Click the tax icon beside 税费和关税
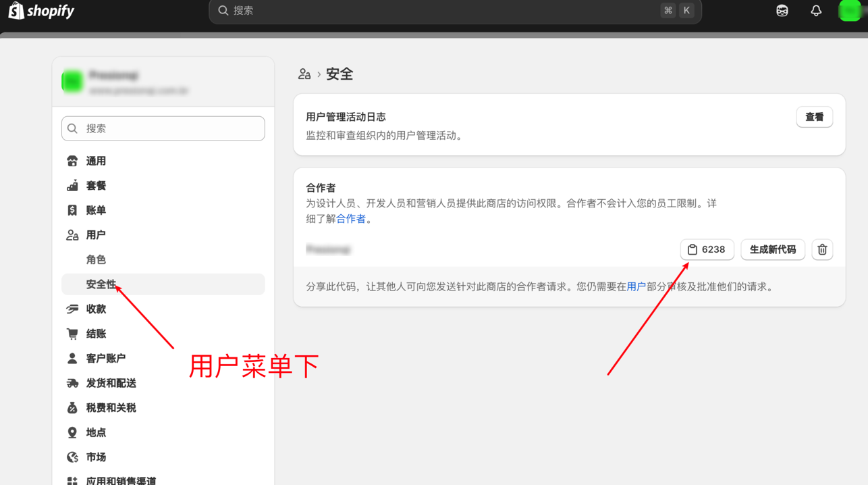The image size is (868, 485). (72, 408)
